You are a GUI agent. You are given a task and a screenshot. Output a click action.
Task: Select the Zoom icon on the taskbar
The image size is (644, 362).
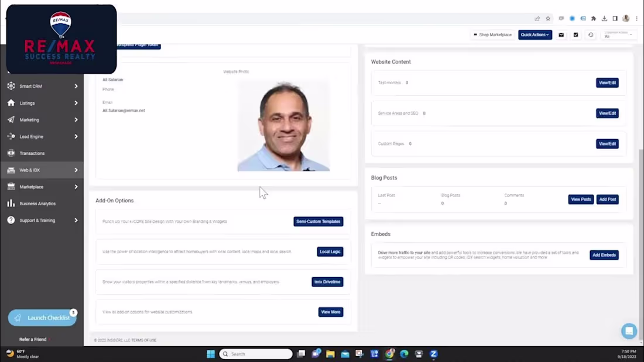[433, 354]
